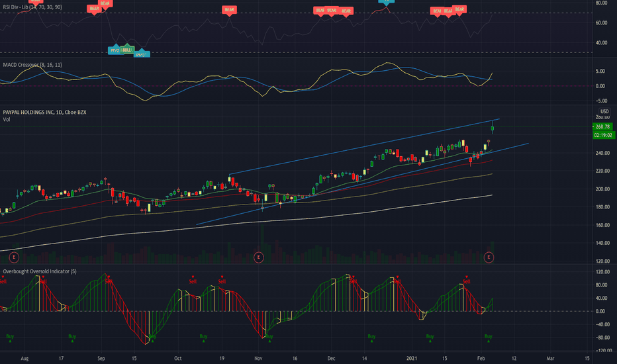Select the upper blue channel trendline

(x=364, y=146)
